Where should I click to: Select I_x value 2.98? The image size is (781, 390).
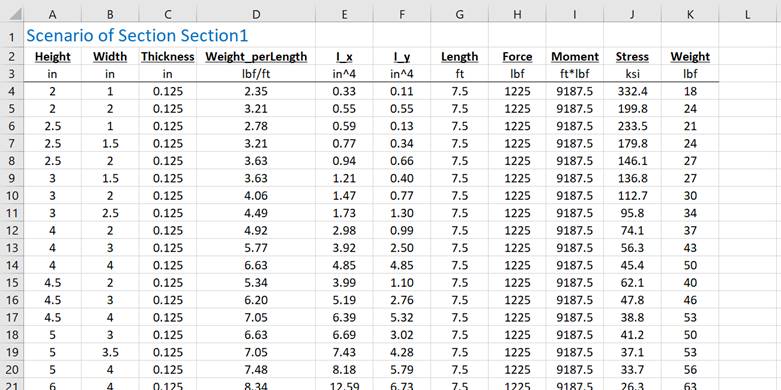[x=344, y=231]
